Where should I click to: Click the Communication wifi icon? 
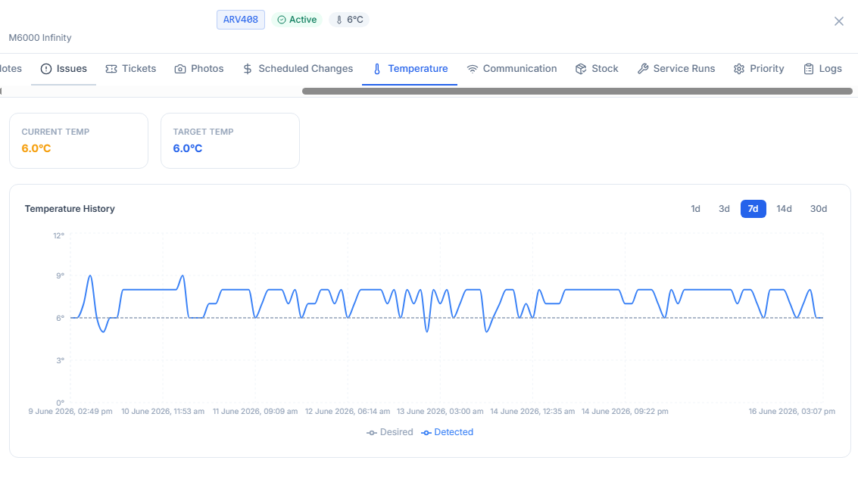pyautogui.click(x=473, y=69)
